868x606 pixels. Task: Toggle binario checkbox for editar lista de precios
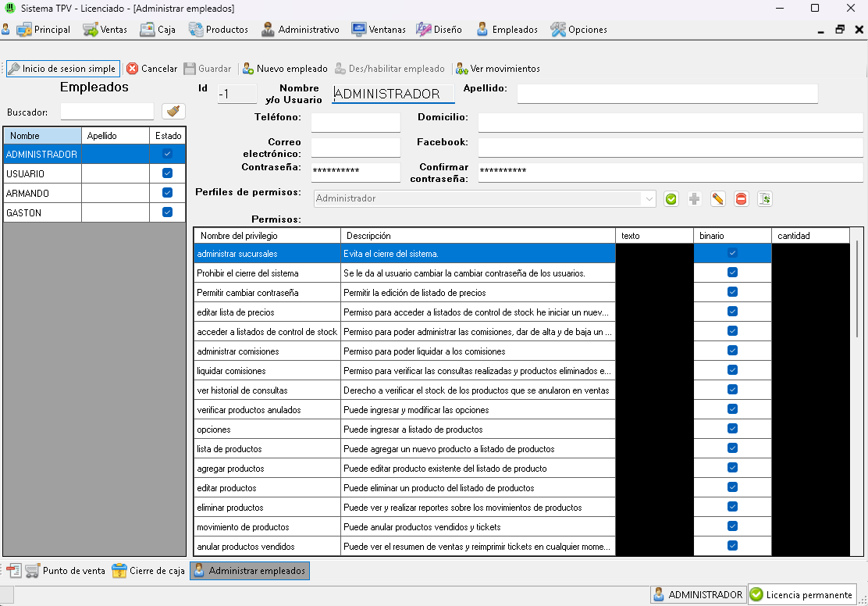[x=732, y=312]
